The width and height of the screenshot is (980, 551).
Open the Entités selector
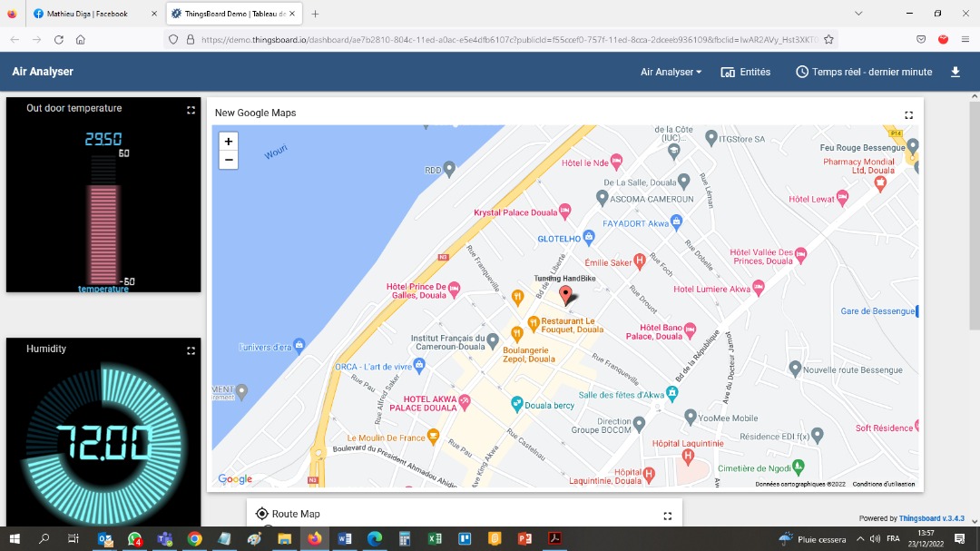tap(746, 72)
